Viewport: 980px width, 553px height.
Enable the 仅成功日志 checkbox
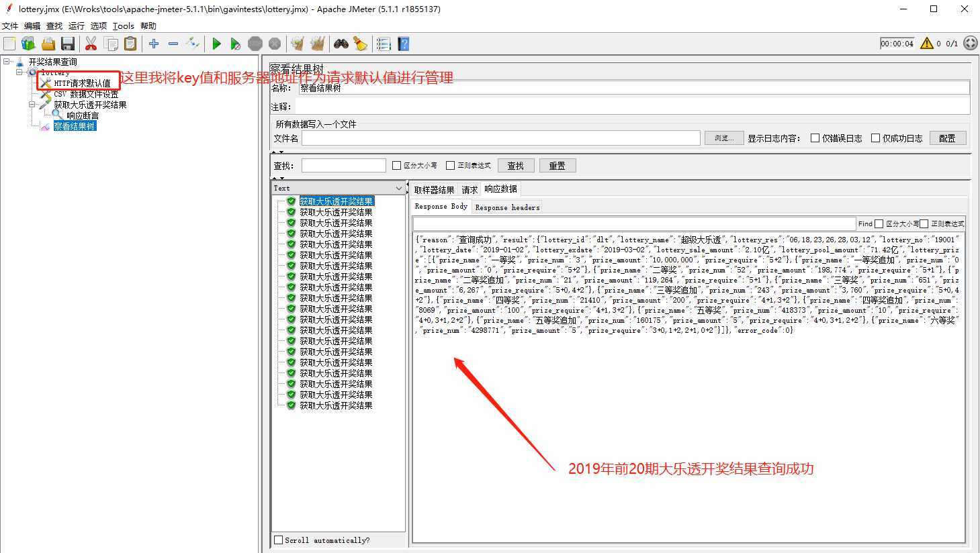point(875,138)
